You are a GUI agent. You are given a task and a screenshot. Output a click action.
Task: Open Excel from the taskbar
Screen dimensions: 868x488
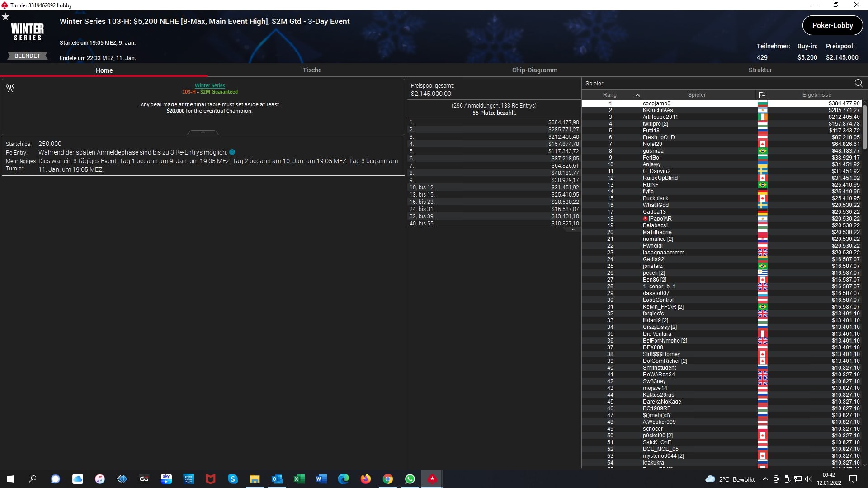point(299,479)
